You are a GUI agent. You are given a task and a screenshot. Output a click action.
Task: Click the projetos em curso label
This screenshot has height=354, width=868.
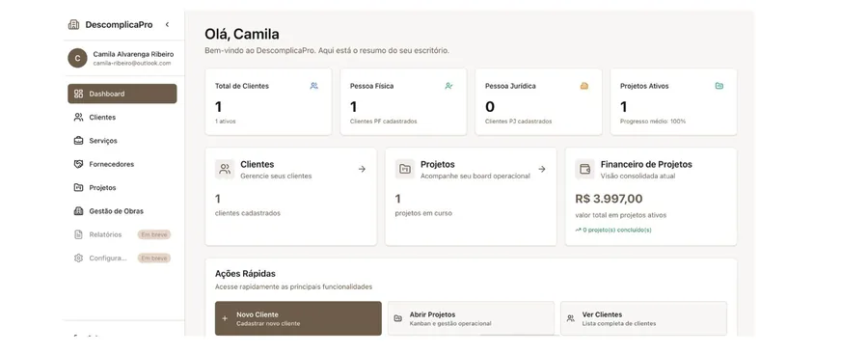pyautogui.click(x=423, y=213)
